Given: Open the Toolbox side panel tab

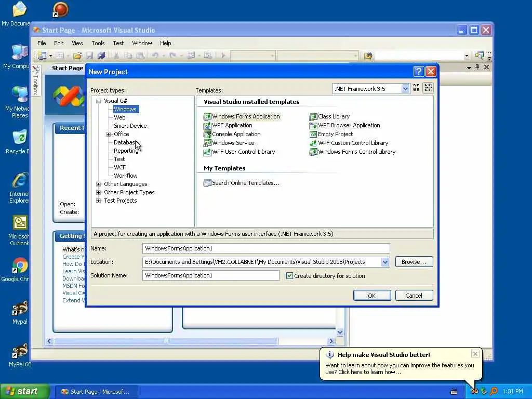Looking at the screenshot, I should coord(36,81).
